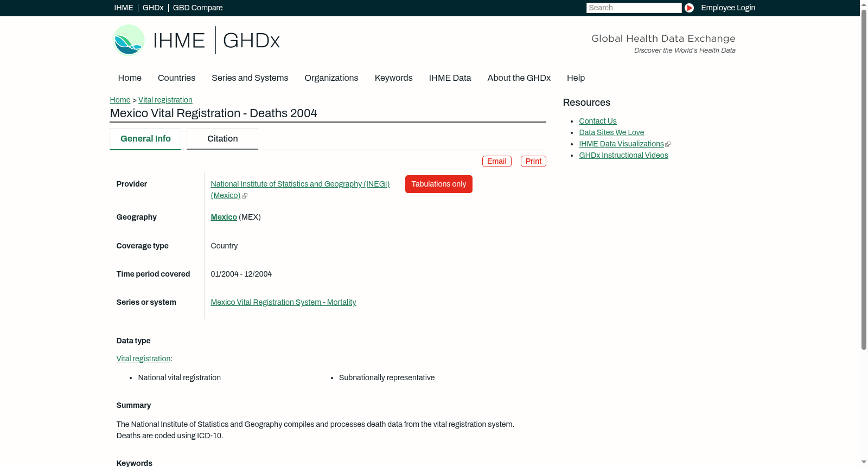This screenshot has height=467, width=868.
Task: Click the Subnationally representative bullet
Action: click(x=387, y=378)
